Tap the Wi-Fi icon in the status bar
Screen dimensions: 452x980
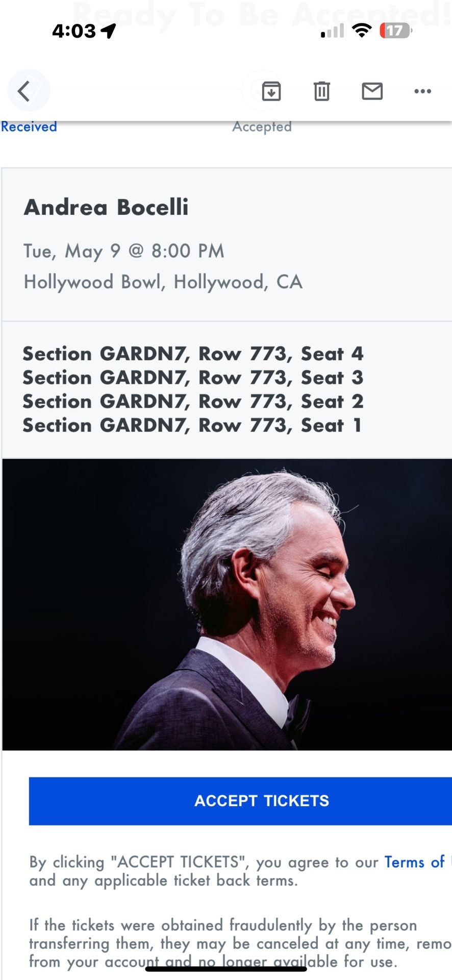pos(362,31)
